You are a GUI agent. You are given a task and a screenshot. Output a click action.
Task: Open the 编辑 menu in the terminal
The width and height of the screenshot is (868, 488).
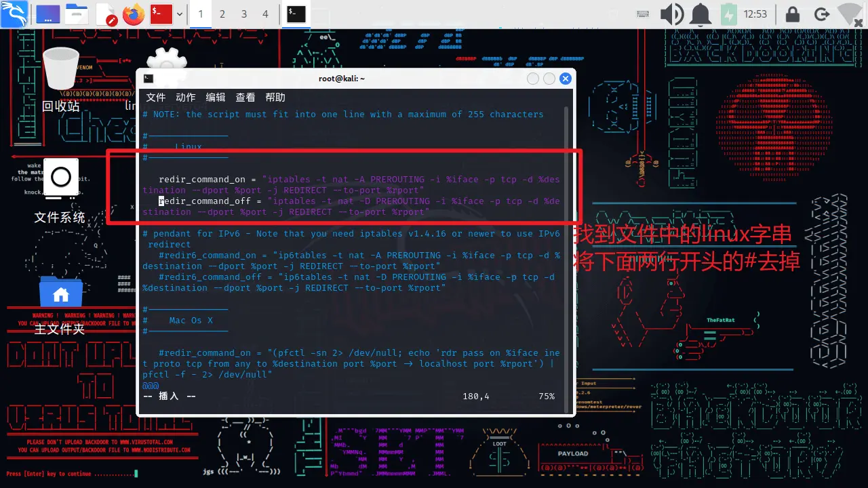point(216,98)
